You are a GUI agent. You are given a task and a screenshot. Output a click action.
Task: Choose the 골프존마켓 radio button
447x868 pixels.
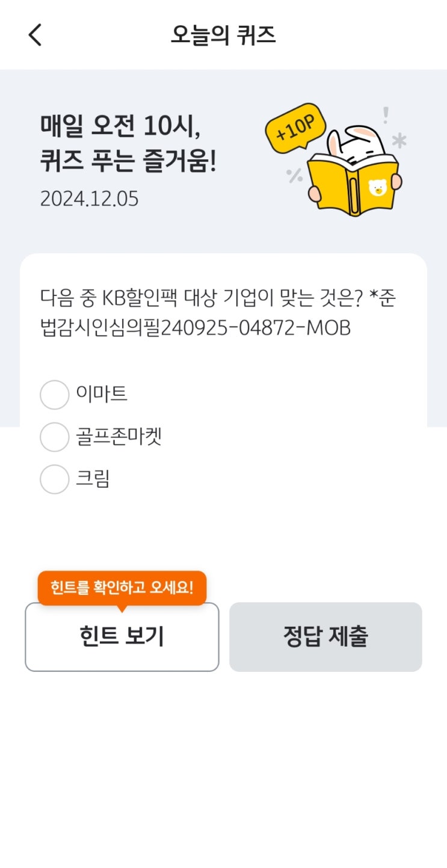click(54, 437)
